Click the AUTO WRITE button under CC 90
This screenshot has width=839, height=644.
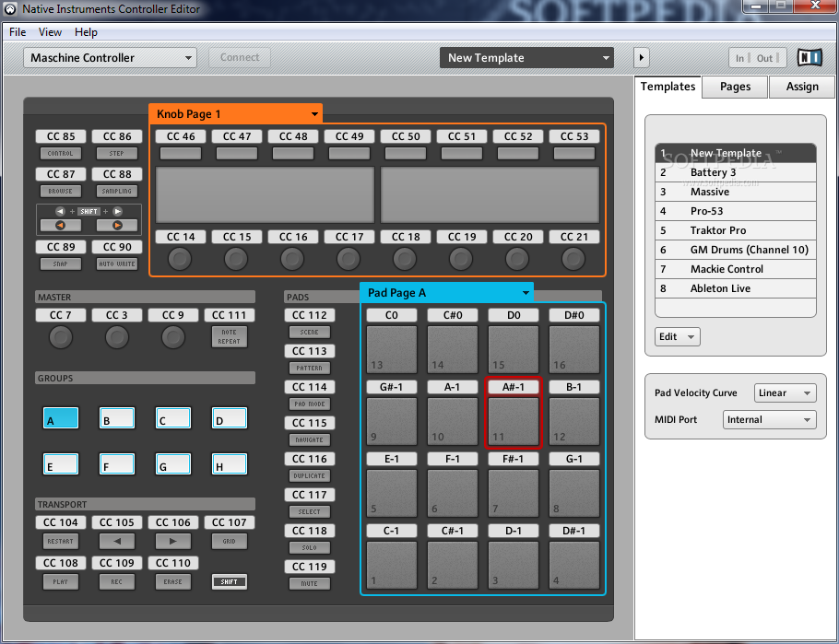tap(117, 263)
